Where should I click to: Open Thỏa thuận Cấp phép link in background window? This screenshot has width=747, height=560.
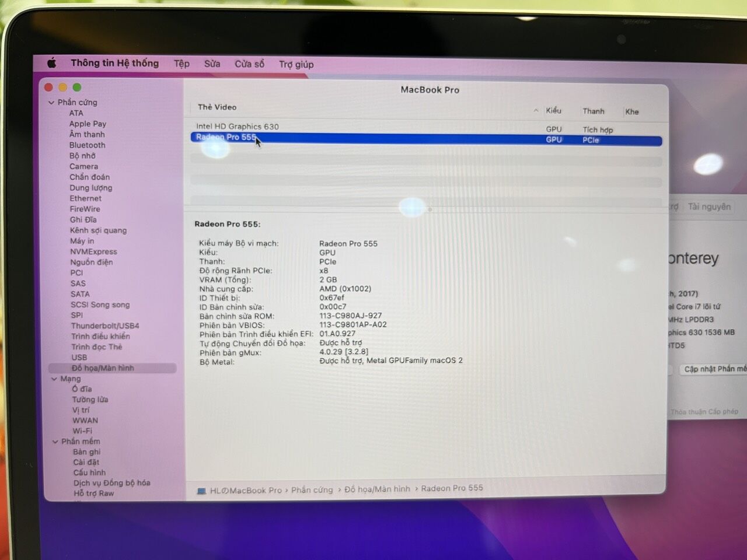click(704, 412)
